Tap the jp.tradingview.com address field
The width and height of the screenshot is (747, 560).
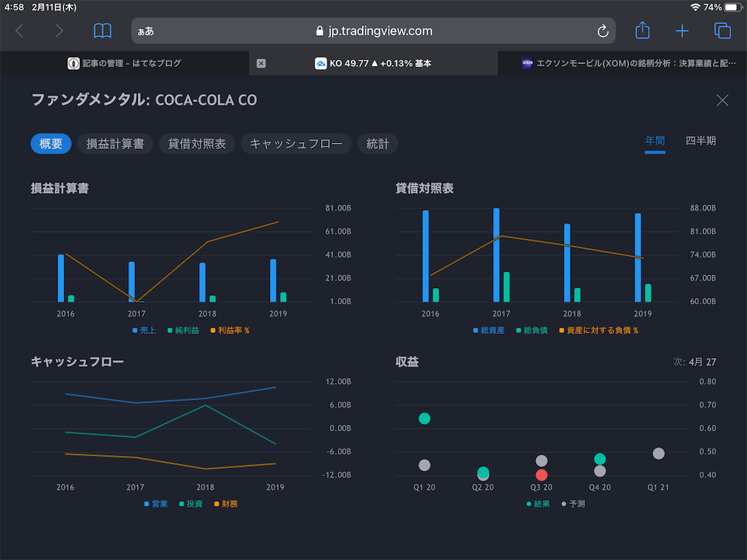point(373,31)
